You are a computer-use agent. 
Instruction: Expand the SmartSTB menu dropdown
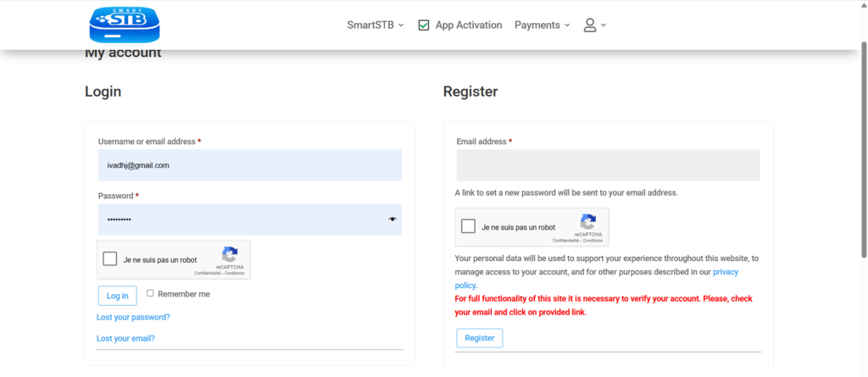376,25
